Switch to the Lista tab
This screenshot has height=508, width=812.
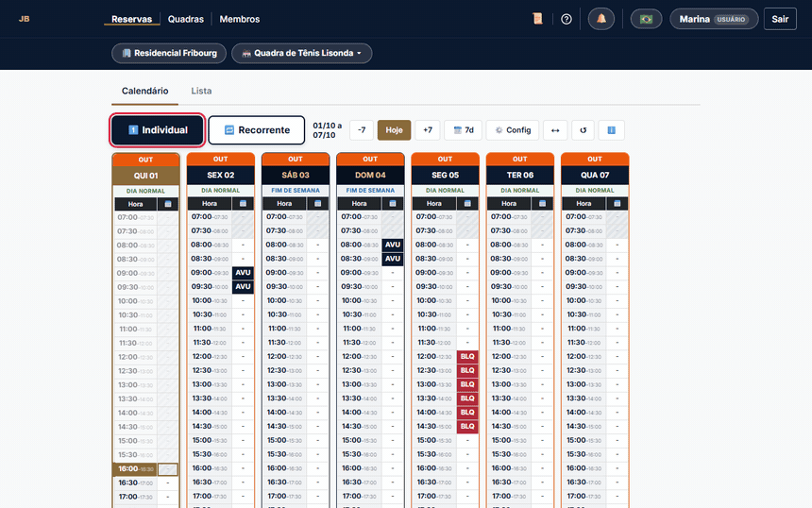(201, 91)
